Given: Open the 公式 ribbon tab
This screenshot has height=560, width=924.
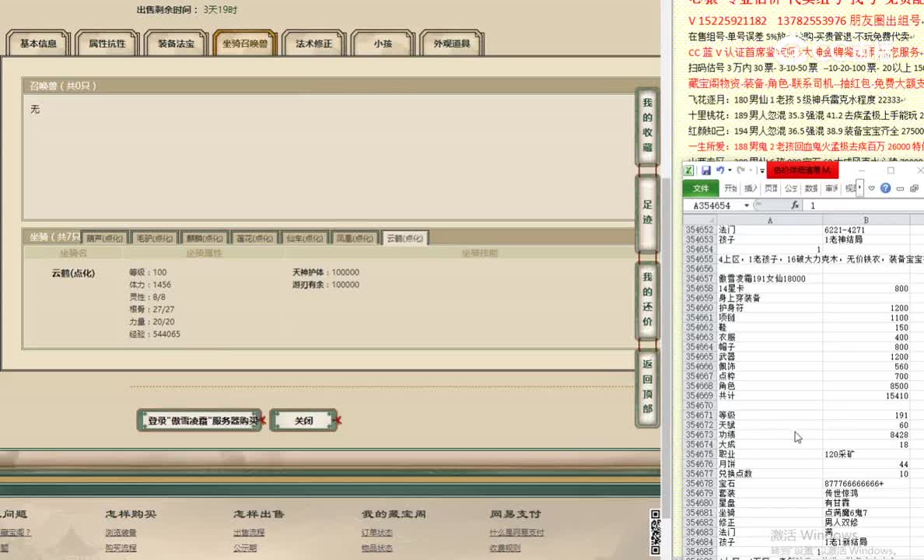Looking at the screenshot, I should [x=791, y=189].
